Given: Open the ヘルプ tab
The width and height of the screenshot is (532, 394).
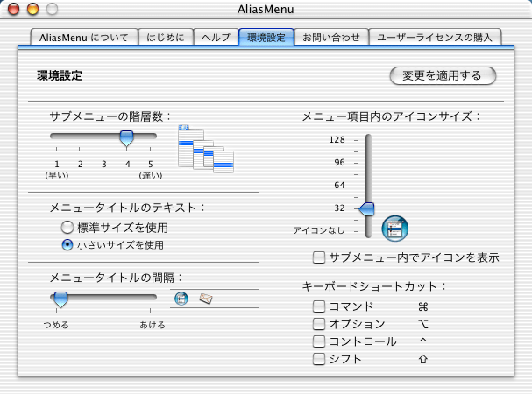Looking at the screenshot, I should click(216, 37).
